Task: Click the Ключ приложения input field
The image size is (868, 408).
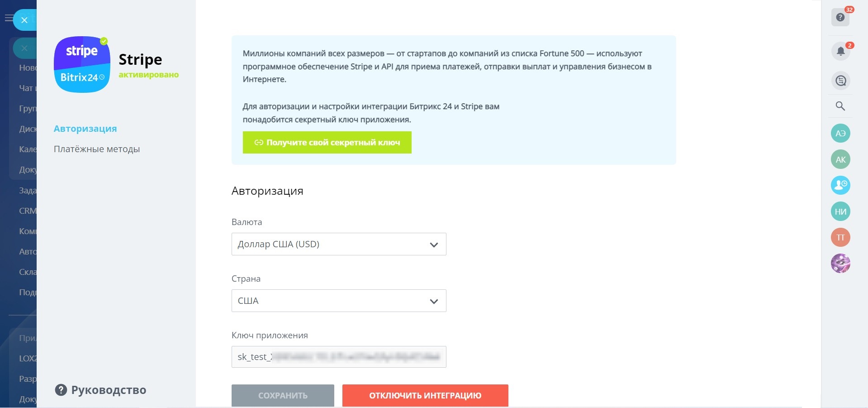Action: point(338,357)
